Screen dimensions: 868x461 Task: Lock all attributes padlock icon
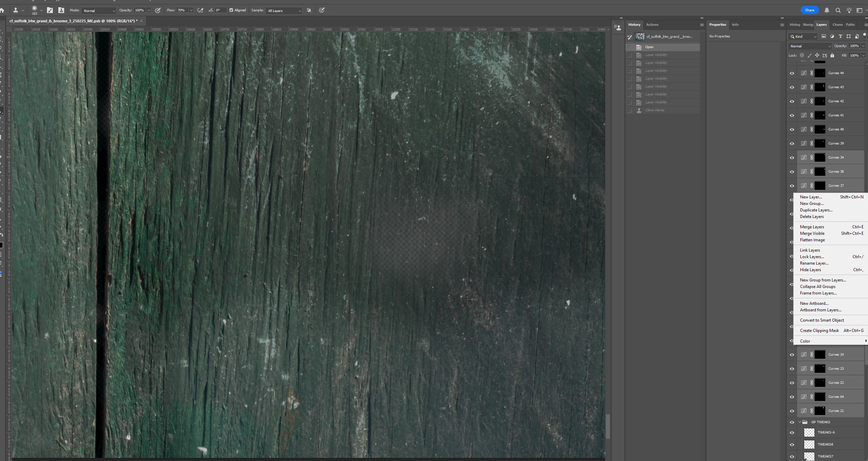[832, 56]
